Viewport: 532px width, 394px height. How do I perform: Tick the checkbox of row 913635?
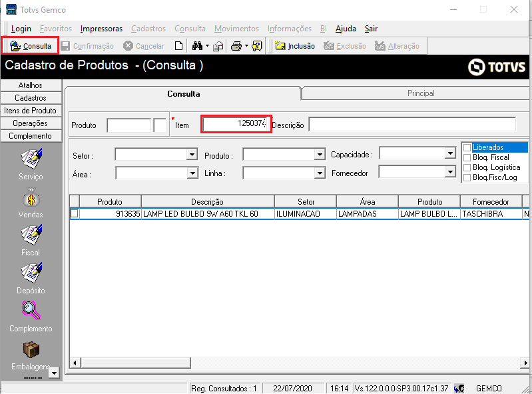click(75, 213)
